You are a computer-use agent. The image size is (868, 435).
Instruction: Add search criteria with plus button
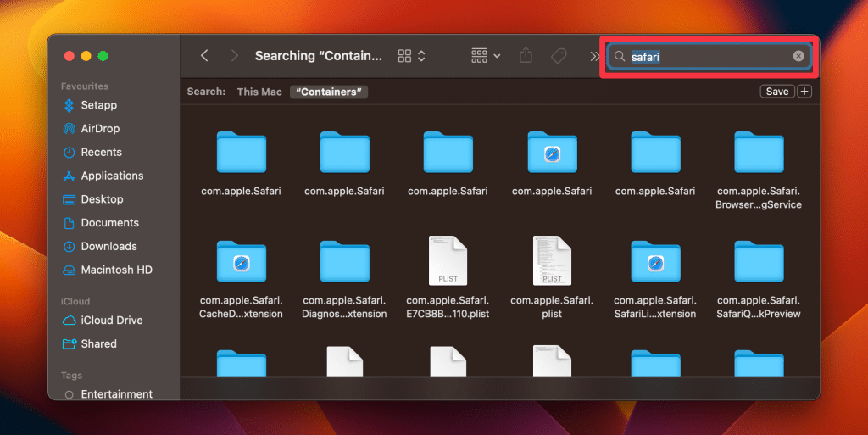pyautogui.click(x=805, y=92)
